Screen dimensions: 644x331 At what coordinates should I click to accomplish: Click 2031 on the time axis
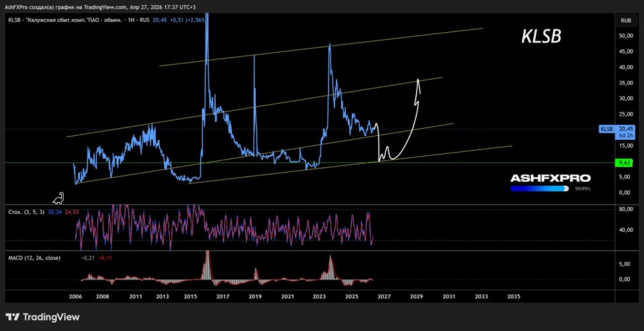449,296
